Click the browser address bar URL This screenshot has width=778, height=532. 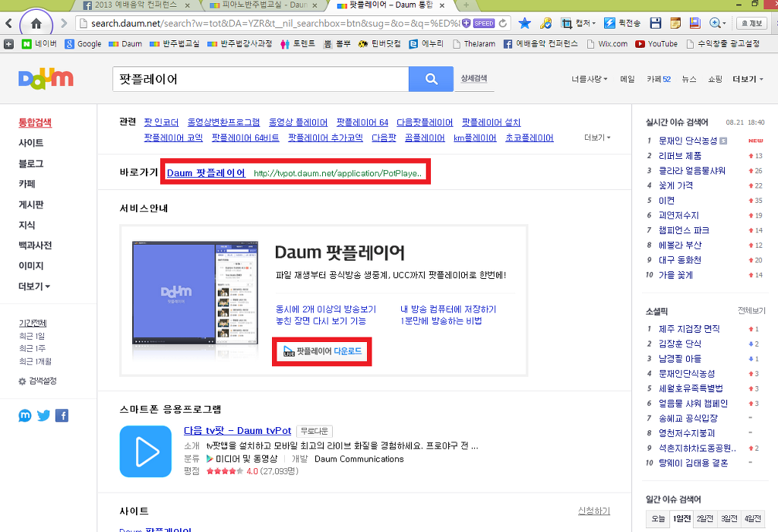click(x=275, y=24)
